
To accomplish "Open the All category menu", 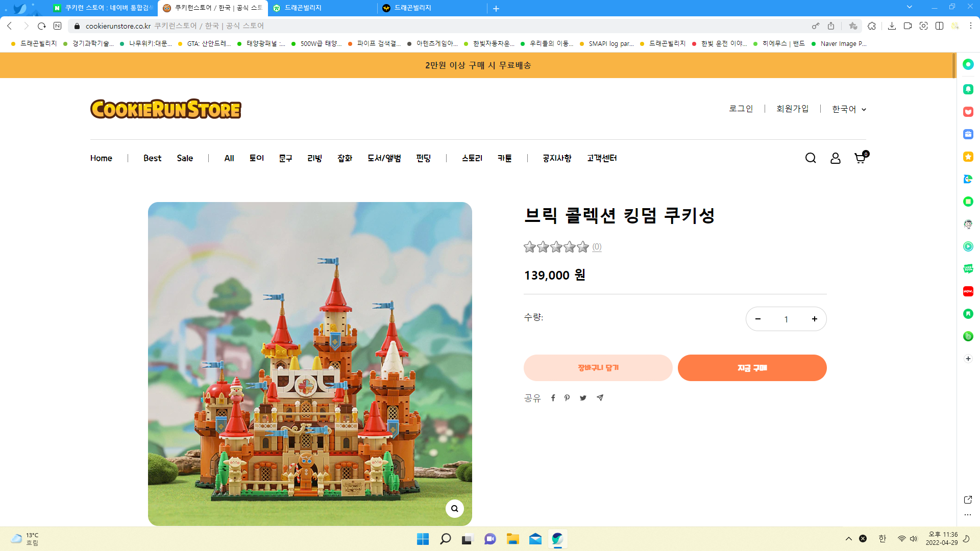I will 229,158.
